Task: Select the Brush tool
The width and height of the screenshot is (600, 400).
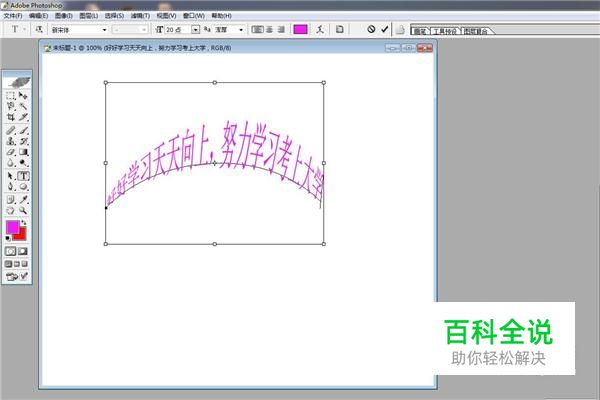Action: (23, 131)
